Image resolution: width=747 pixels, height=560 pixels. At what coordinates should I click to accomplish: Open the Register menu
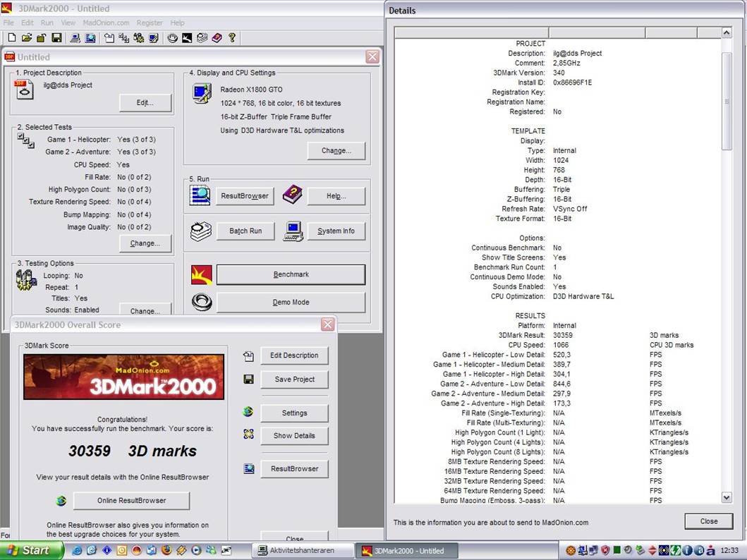click(150, 23)
